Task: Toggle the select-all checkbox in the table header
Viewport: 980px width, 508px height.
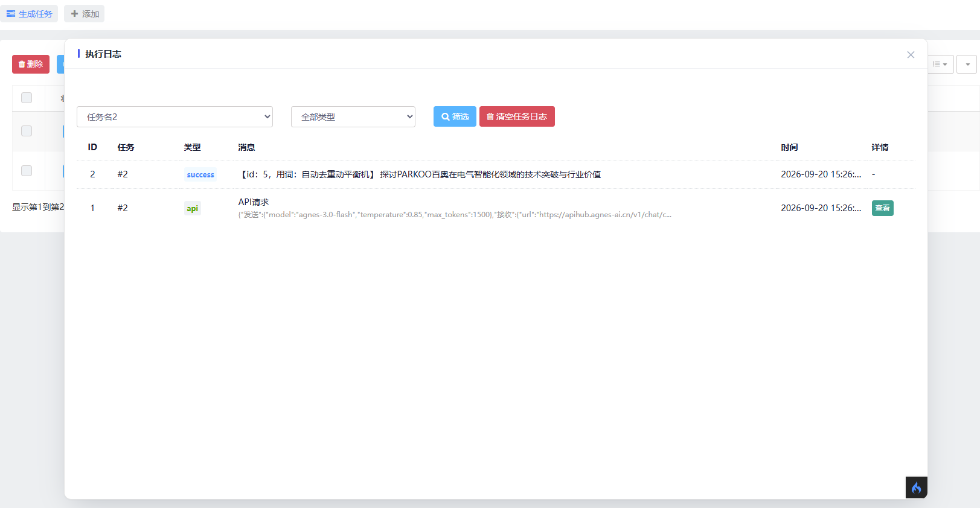Action: pos(27,98)
